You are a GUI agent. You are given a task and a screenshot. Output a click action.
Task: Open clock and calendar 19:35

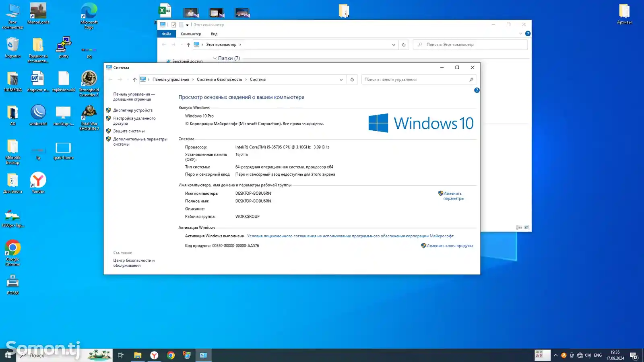pyautogui.click(x=615, y=355)
